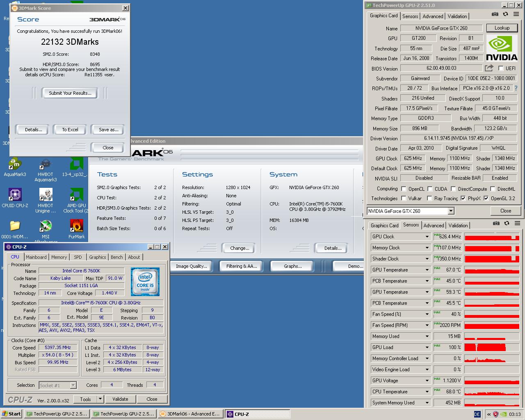Click the NVIDIA logo in GPU-Z
Screen dimensions: 525x420
[502, 48]
